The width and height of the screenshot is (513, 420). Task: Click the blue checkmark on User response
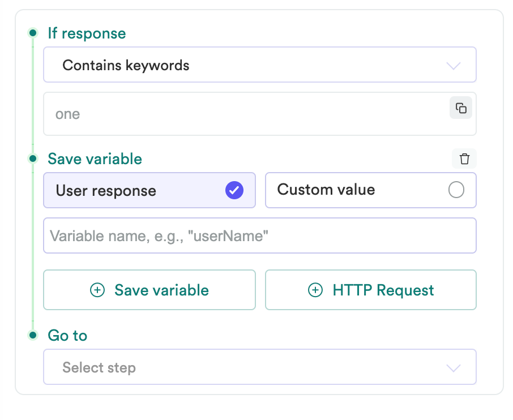click(x=234, y=190)
